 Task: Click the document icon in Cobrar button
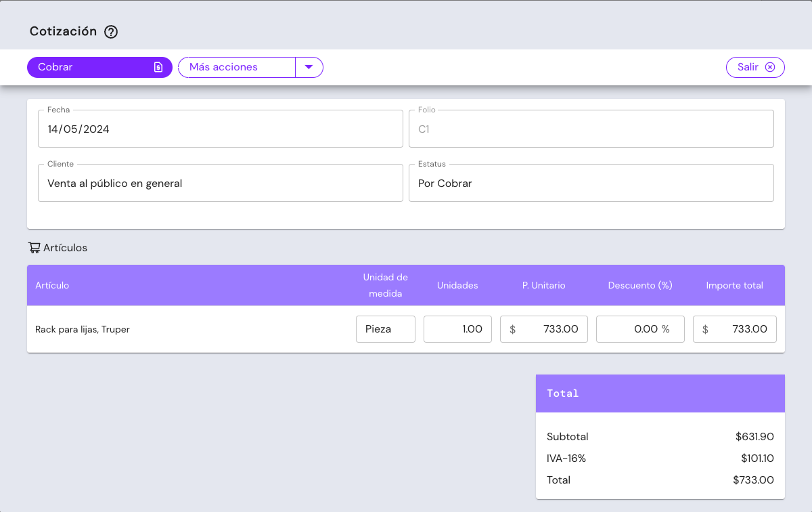click(158, 67)
